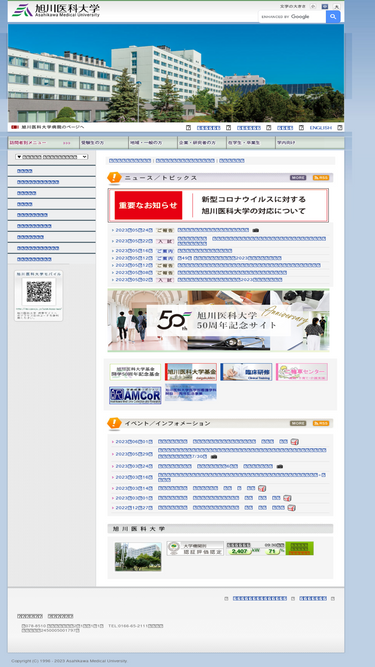Expand 訪問者別メニュー arrows
Screen dimensions: 375x667
click(x=67, y=143)
